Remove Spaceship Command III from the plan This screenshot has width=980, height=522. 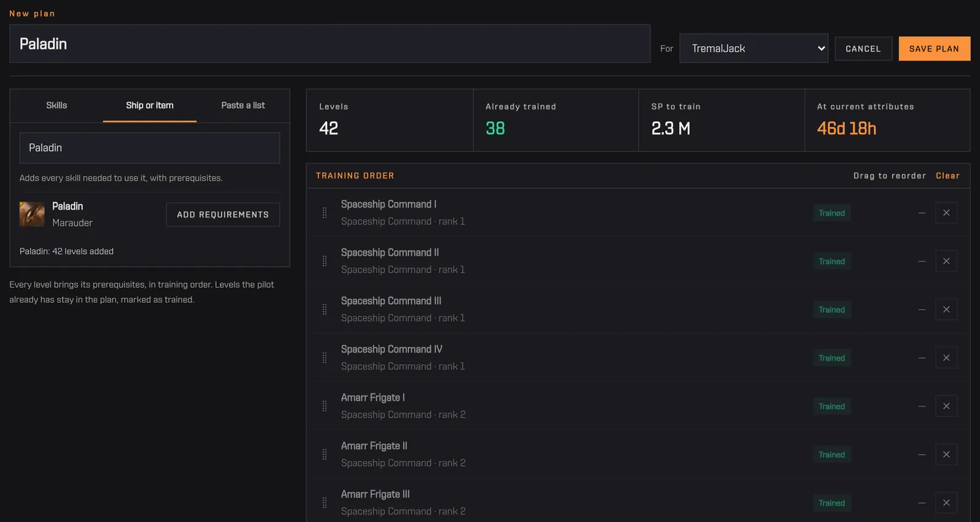coord(946,310)
